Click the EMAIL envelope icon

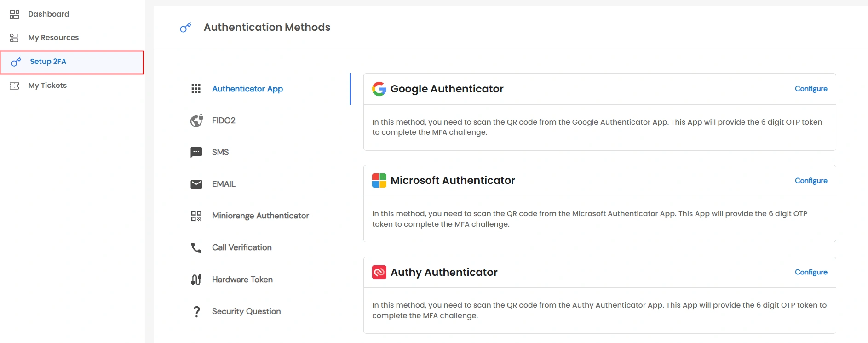[x=196, y=184]
